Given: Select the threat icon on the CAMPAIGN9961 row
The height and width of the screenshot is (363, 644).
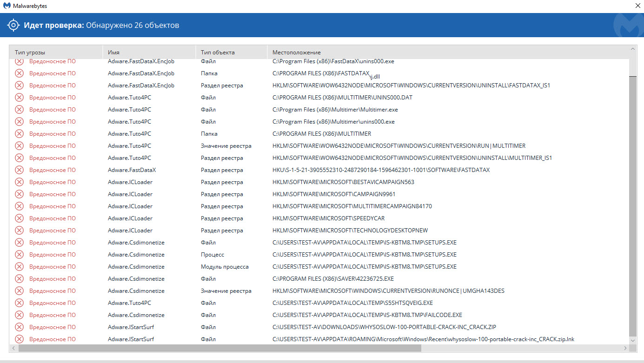Looking at the screenshot, I should [x=19, y=194].
